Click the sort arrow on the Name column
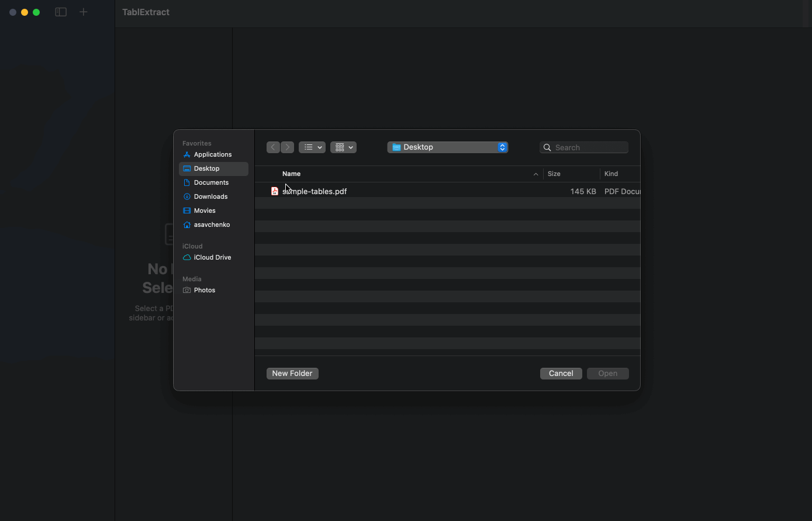 pos(535,174)
